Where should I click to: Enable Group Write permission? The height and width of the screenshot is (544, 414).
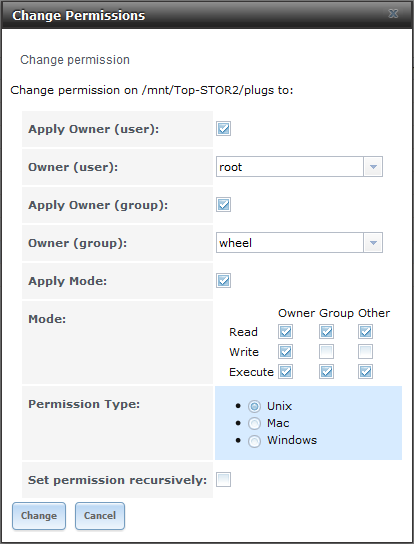pyautogui.click(x=326, y=352)
